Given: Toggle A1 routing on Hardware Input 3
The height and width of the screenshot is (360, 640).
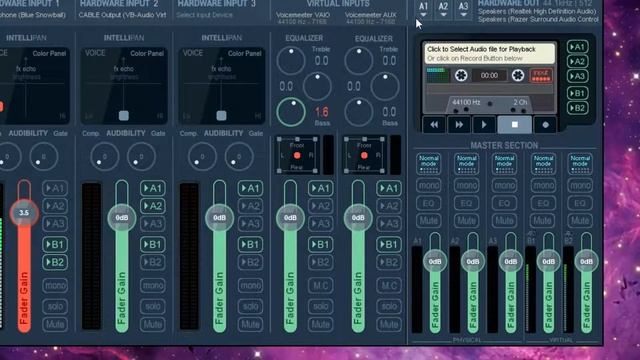Looking at the screenshot, I should [250, 188].
